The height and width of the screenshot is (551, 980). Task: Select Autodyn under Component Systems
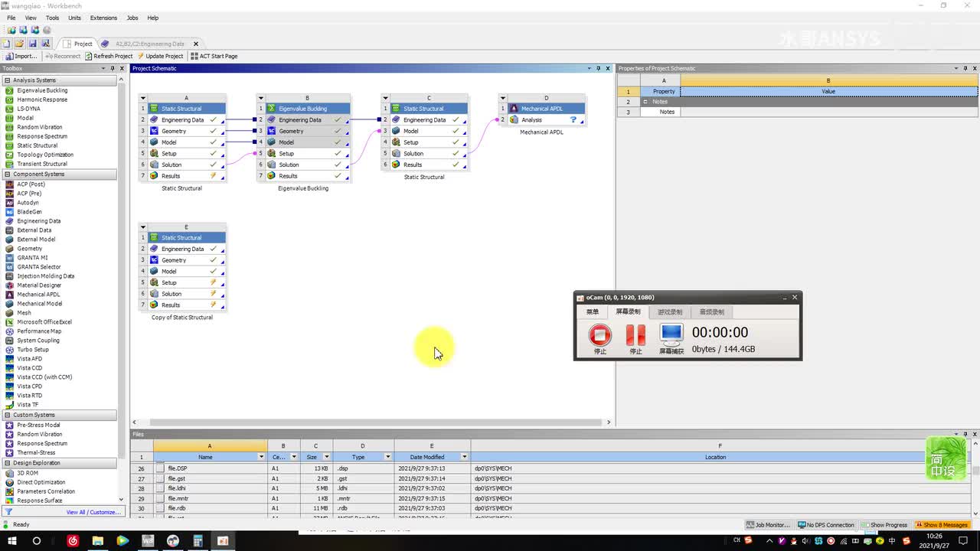coord(28,203)
